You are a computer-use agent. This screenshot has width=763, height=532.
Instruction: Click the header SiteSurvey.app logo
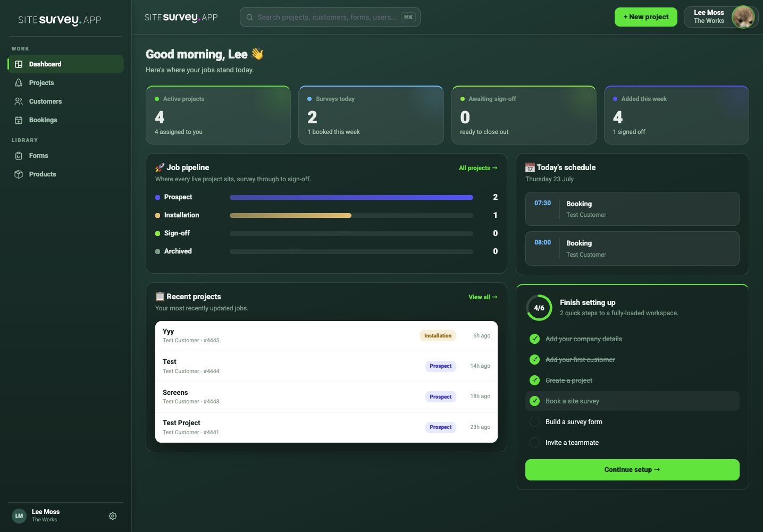pos(181,17)
